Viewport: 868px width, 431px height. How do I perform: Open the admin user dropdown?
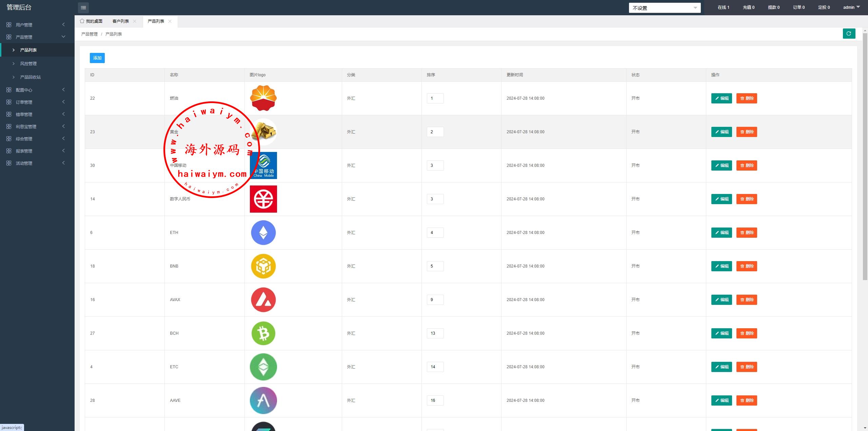pos(851,7)
